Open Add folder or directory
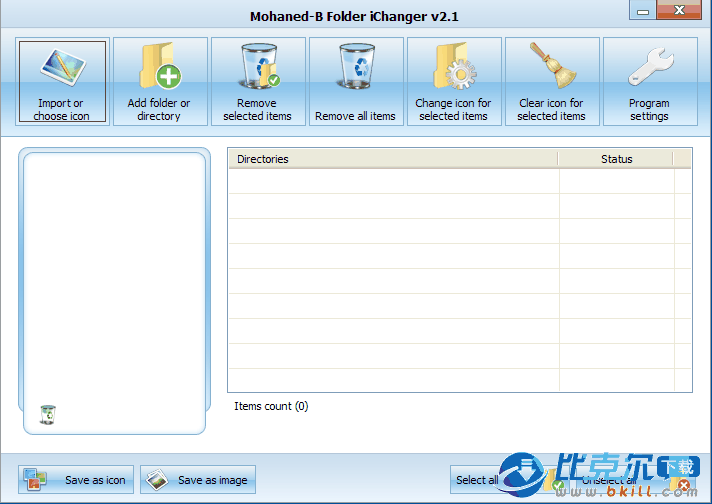Viewport: 712px width, 504px height. coord(160,82)
